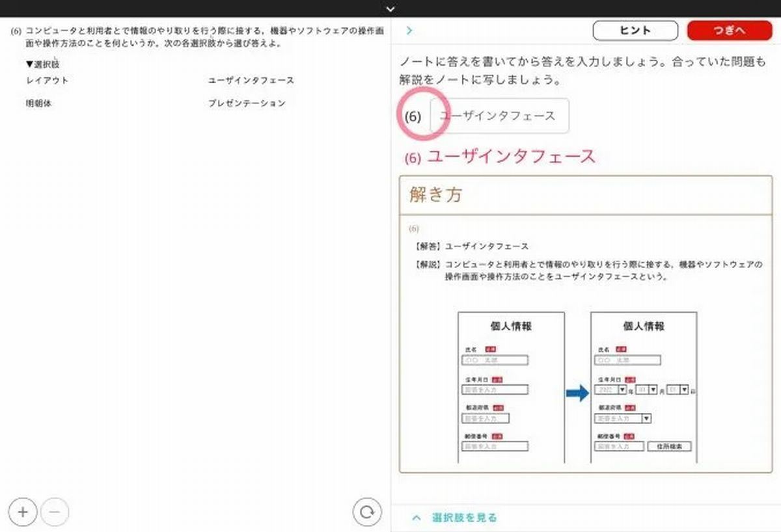Click the 選択肢を見る link text

tap(465, 518)
